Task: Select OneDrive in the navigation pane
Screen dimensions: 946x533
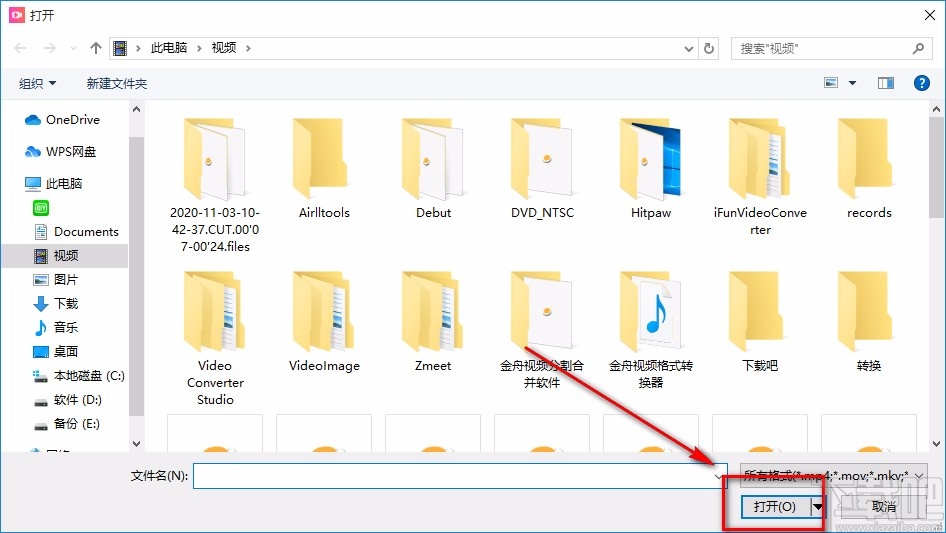Action: (x=64, y=120)
